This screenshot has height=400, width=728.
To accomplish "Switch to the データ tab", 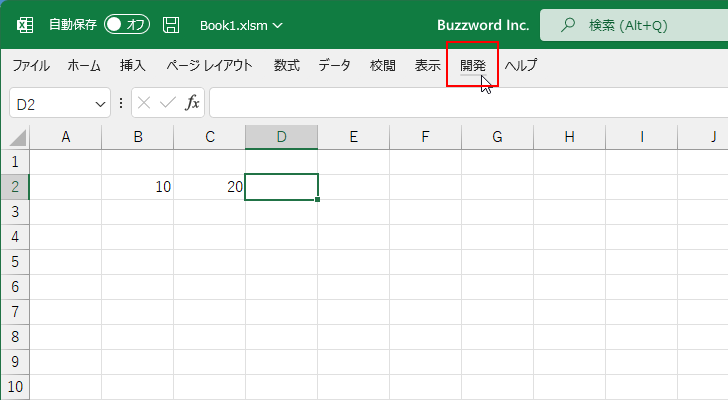I will (334, 65).
